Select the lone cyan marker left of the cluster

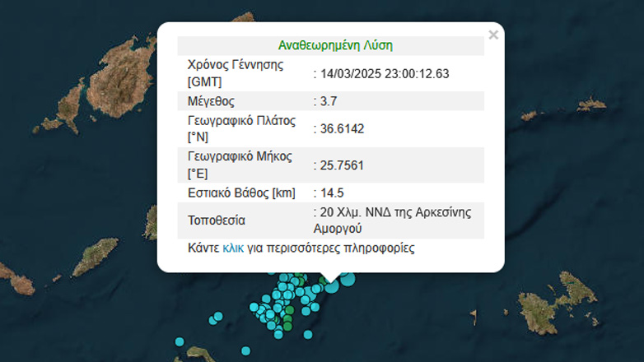(217, 316)
